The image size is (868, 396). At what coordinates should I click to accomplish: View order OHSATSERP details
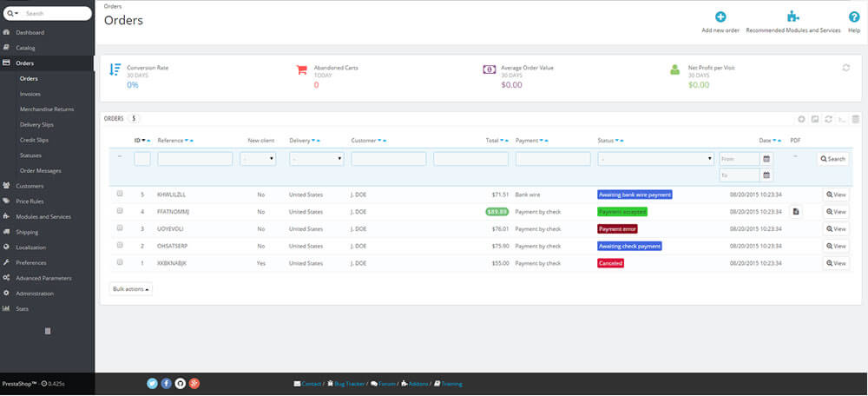click(836, 246)
